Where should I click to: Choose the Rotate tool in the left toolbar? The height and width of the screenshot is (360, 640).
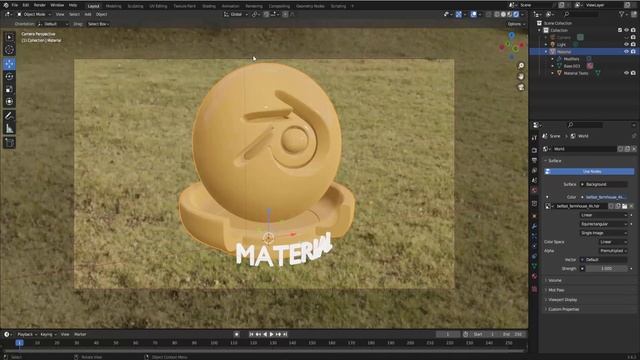coord(9,77)
